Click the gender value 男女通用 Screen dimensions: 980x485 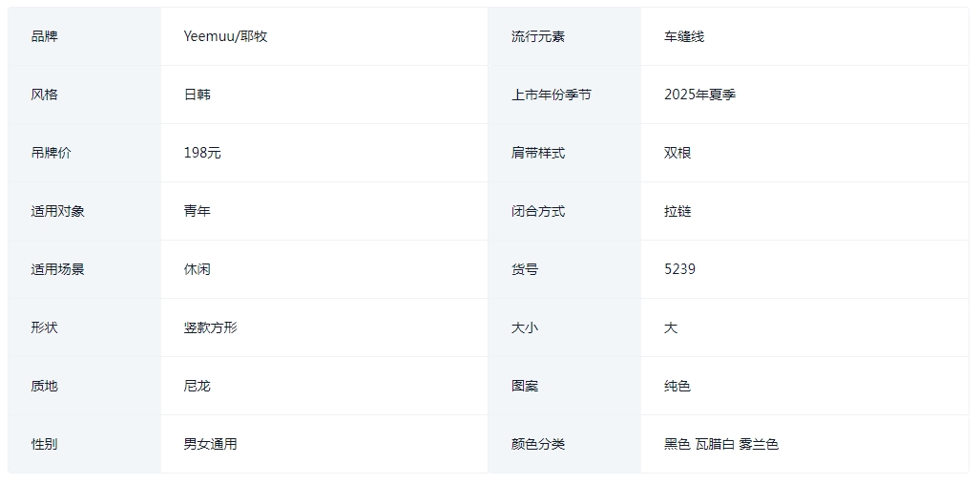click(x=211, y=444)
